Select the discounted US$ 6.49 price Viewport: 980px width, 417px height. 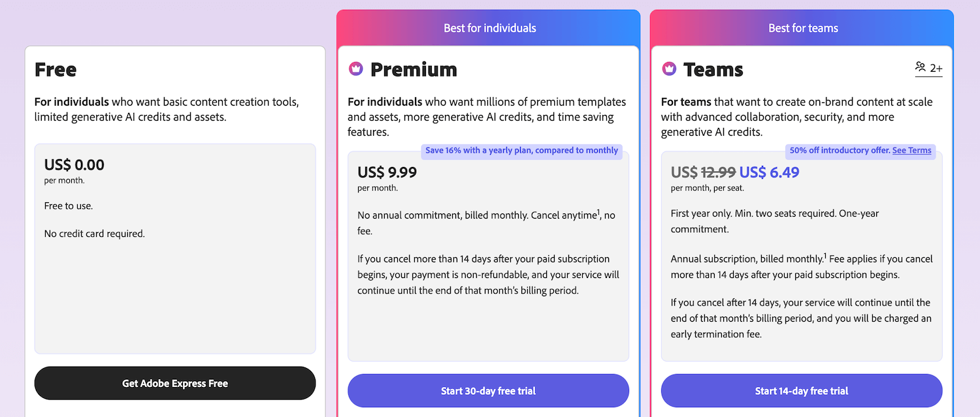(769, 172)
